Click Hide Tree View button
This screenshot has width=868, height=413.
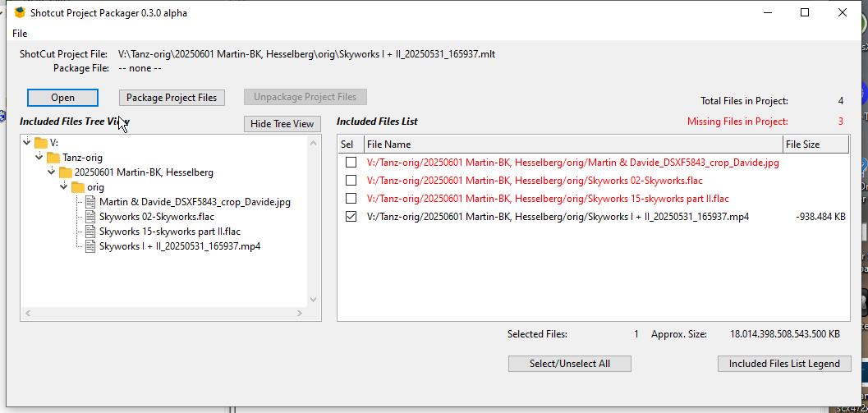click(282, 124)
